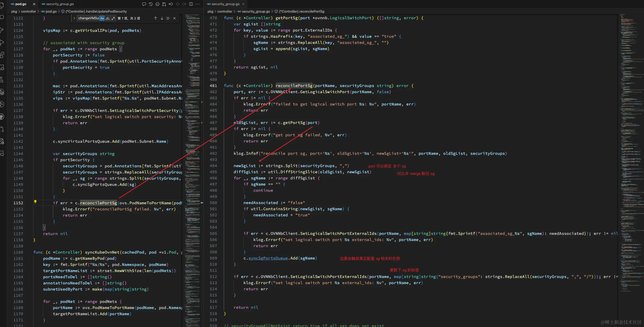The width and height of the screenshot is (644, 327).
Task: Toggle regular expression search option
Action: 113,18
